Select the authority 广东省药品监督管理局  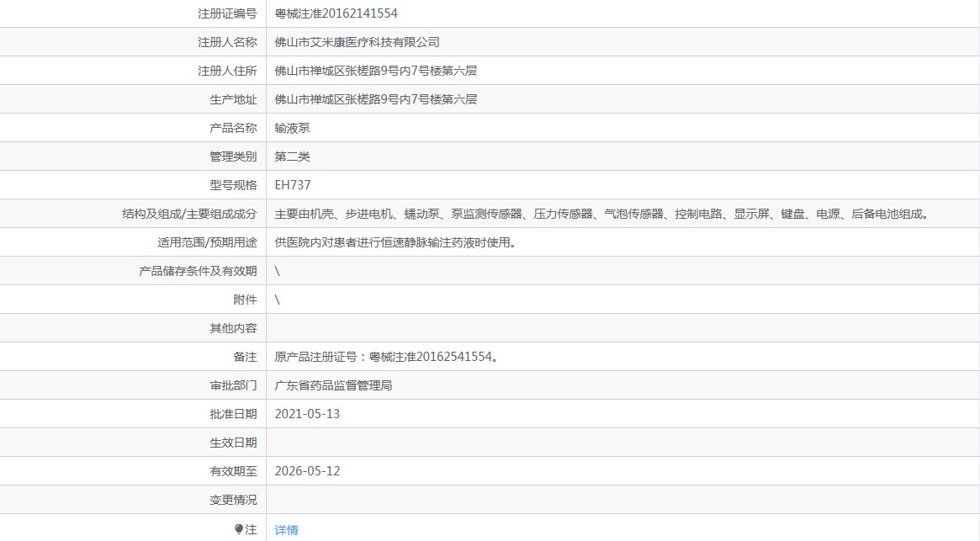(333, 385)
